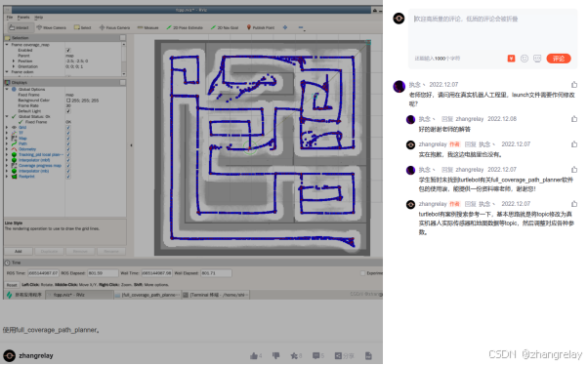Toggle the Grid display checkbox
This screenshot has width=588, height=365.
(x=68, y=128)
